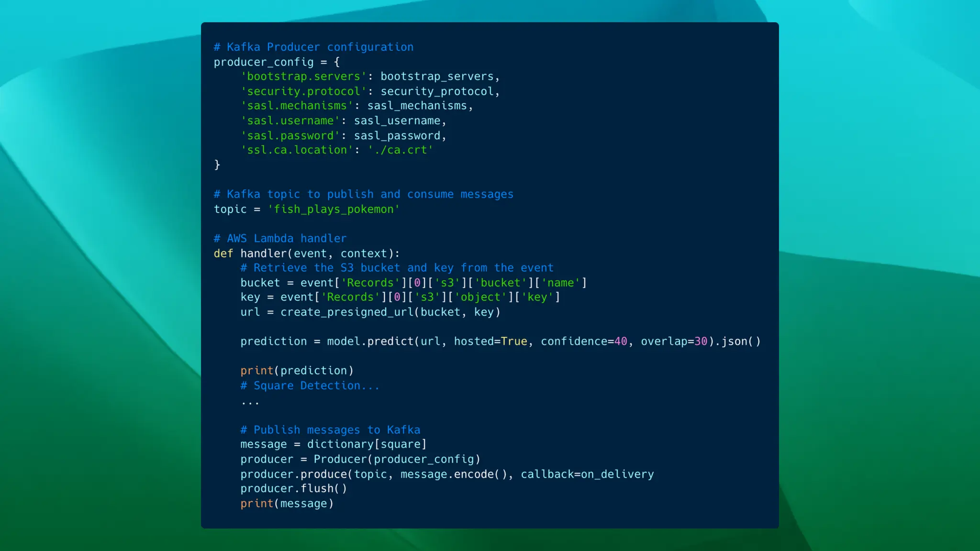Click the './ca.crt' path string

click(400, 150)
